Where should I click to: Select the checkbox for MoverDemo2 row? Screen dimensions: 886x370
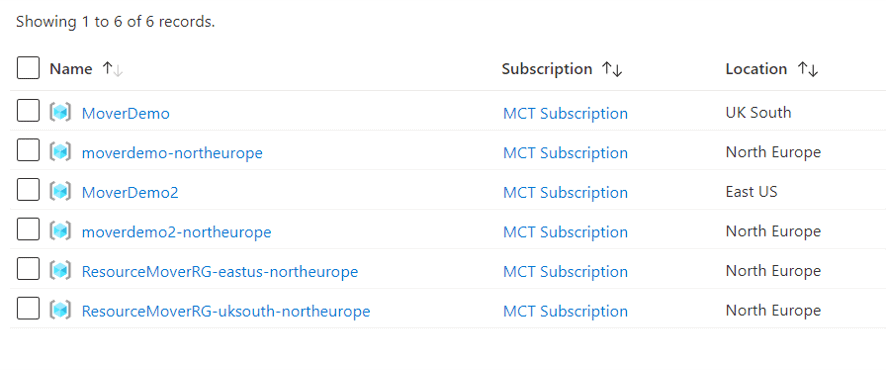[28, 190]
